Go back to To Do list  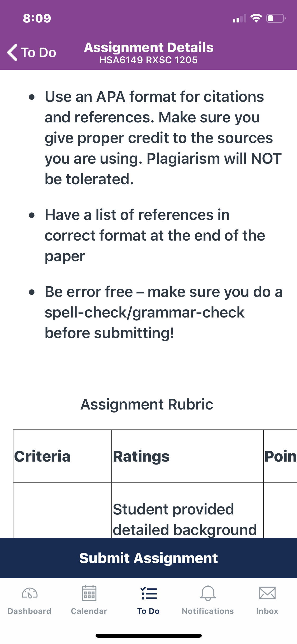[x=32, y=52]
